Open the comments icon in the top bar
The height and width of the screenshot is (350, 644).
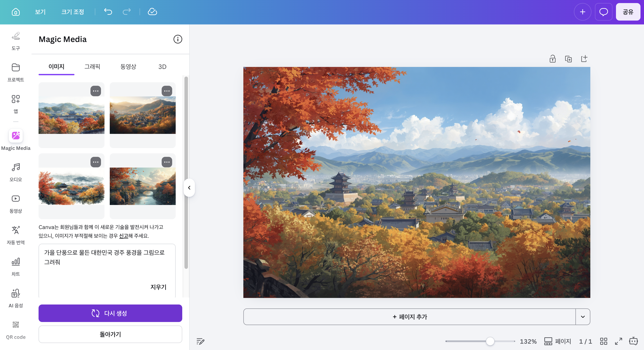coord(603,12)
